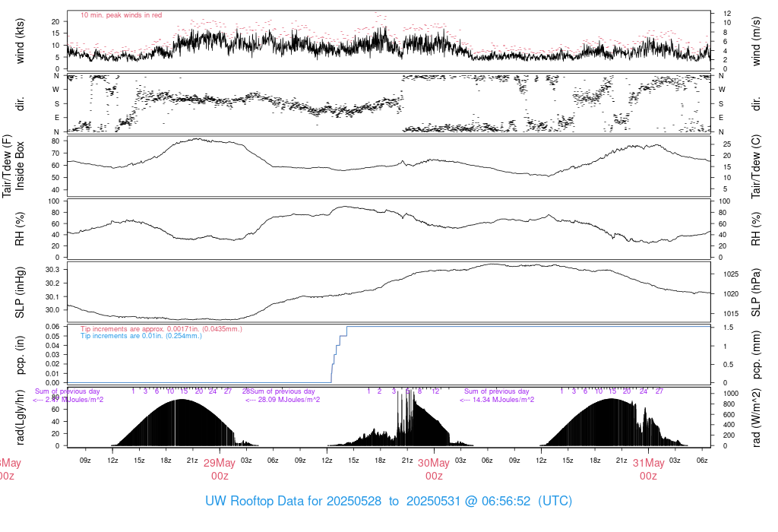778x532 pixels.
Task: Click the '14.34 MJoules/m^2' daily sum
Action: click(x=503, y=400)
